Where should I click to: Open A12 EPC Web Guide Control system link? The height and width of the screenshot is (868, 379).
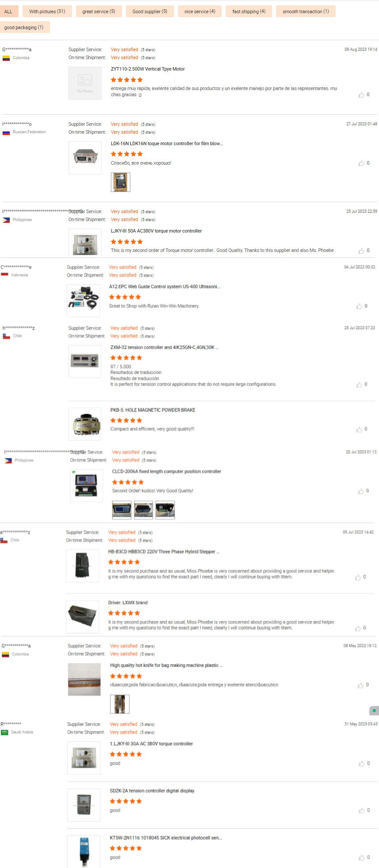pos(165,286)
